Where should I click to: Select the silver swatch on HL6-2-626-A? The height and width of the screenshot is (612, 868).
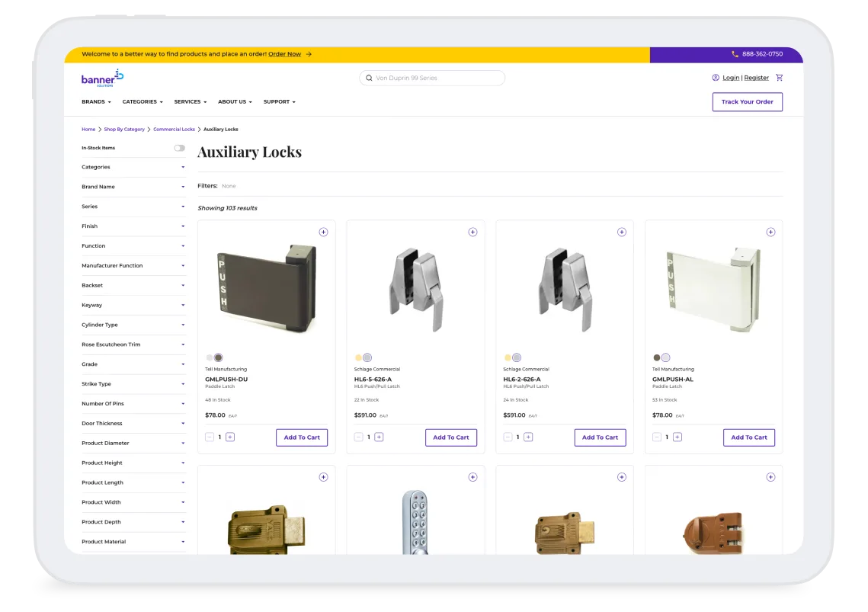(517, 357)
